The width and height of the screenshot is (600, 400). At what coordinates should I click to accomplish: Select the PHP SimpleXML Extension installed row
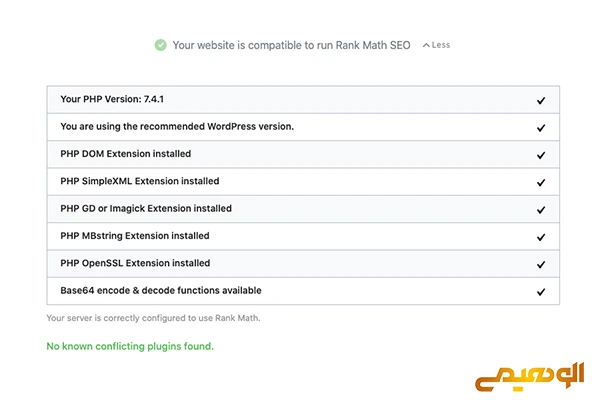[303, 181]
